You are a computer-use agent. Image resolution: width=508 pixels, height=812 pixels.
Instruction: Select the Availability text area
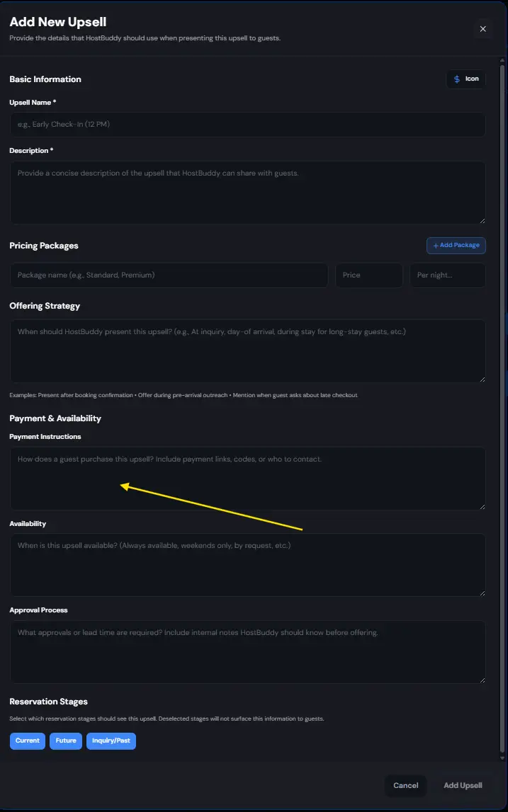click(x=247, y=564)
